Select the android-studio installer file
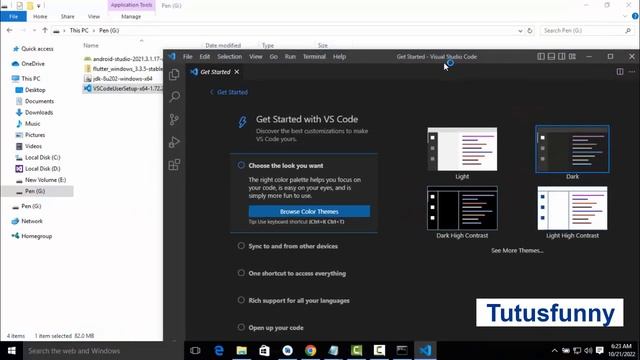 (x=123, y=59)
